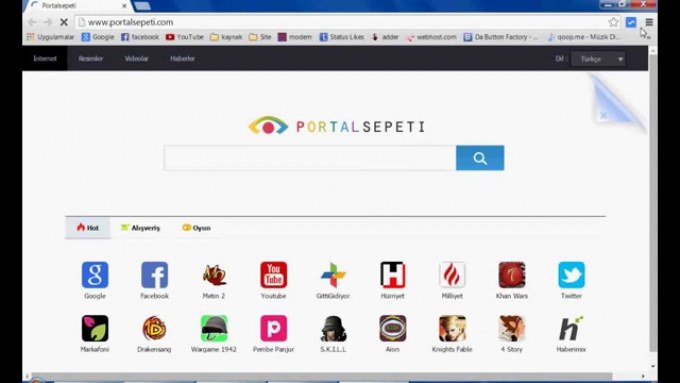The image size is (680, 383).
Task: Open the qoop.me bookmark
Action: click(x=584, y=37)
